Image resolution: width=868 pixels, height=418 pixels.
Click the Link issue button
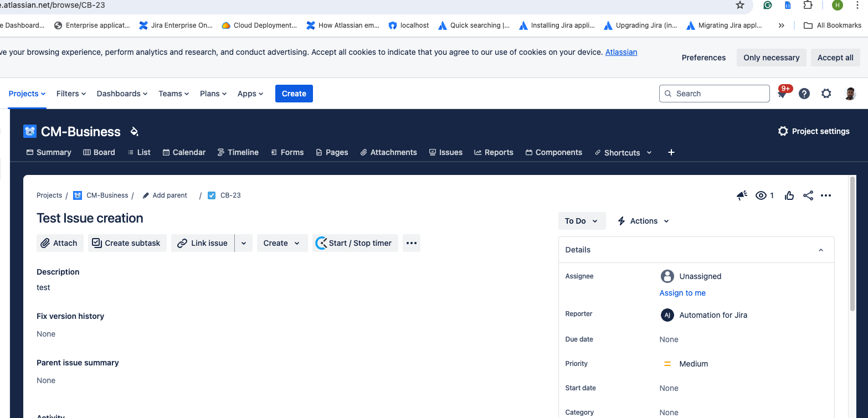203,243
